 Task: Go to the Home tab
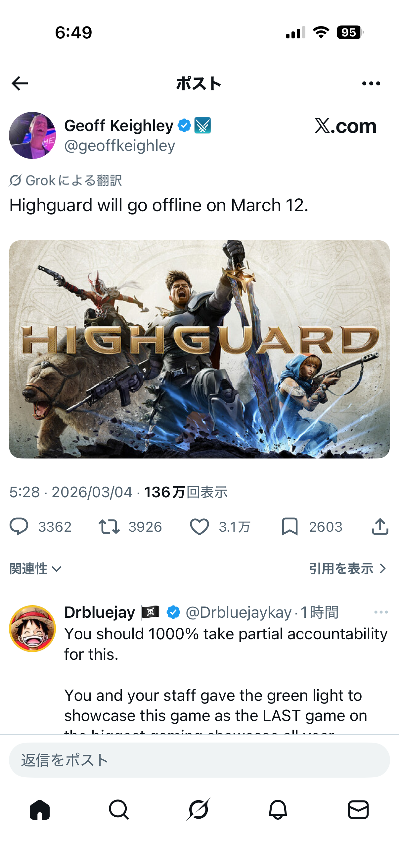point(40,809)
